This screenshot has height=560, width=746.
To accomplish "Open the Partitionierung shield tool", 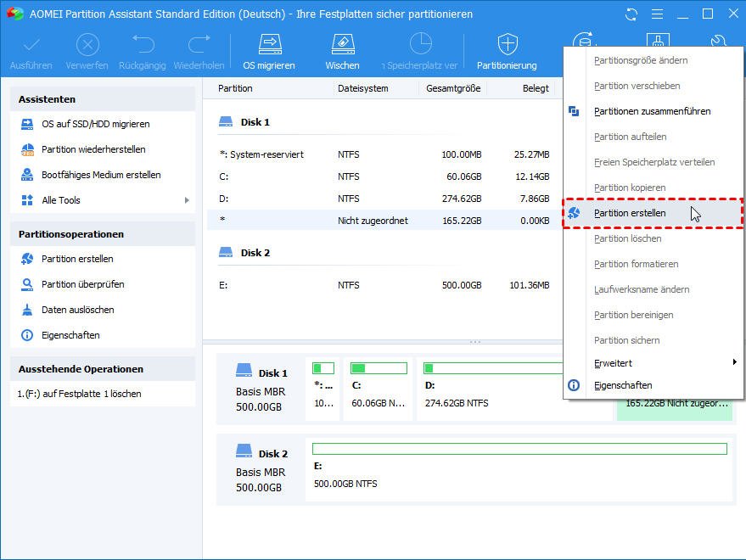I will [x=507, y=51].
